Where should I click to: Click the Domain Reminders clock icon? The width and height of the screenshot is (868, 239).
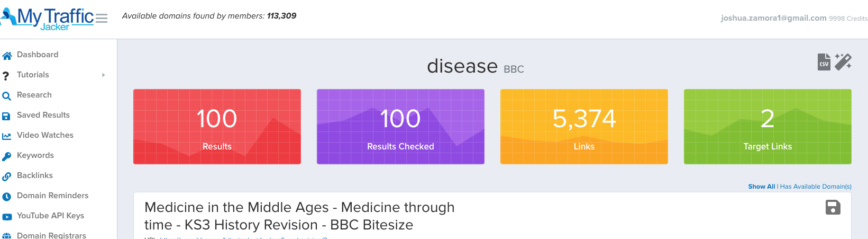pos(7,197)
